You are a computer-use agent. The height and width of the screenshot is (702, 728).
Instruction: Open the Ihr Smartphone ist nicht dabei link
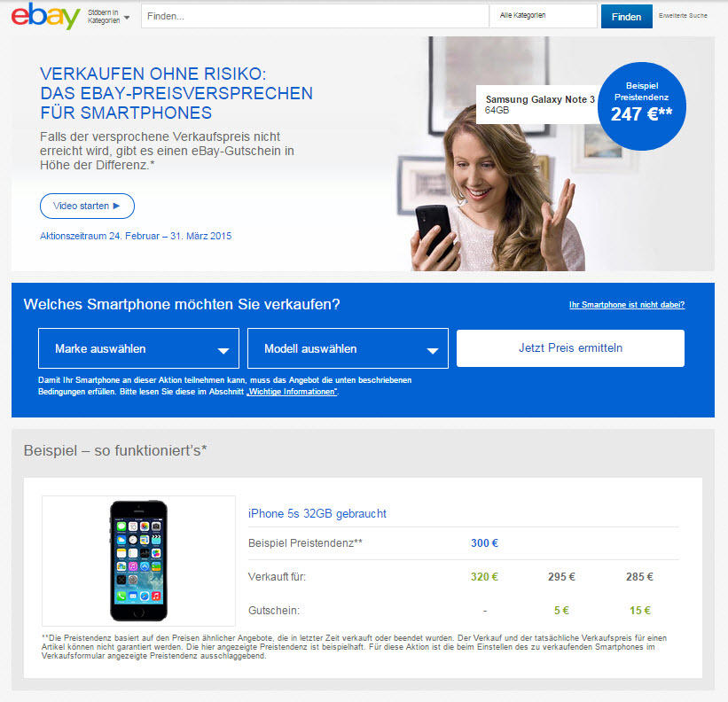pos(627,305)
